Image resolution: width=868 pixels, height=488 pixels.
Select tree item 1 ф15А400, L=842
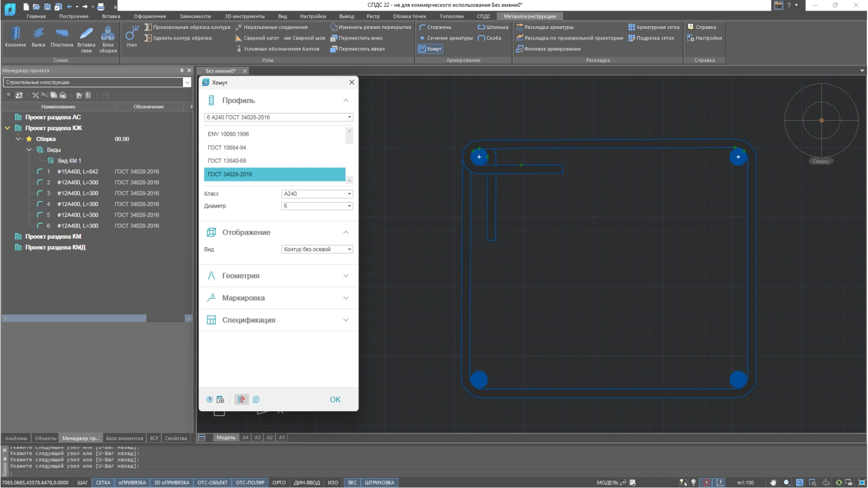(x=77, y=171)
